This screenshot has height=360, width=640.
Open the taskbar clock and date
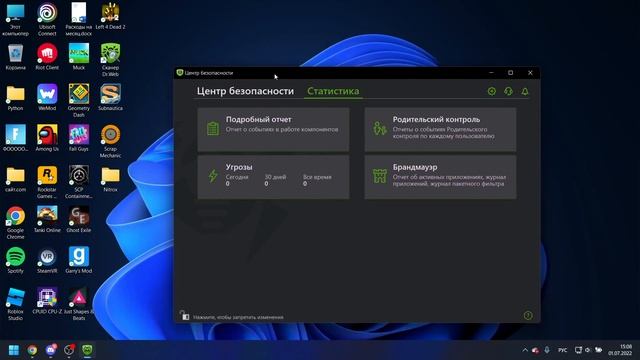click(x=620, y=350)
